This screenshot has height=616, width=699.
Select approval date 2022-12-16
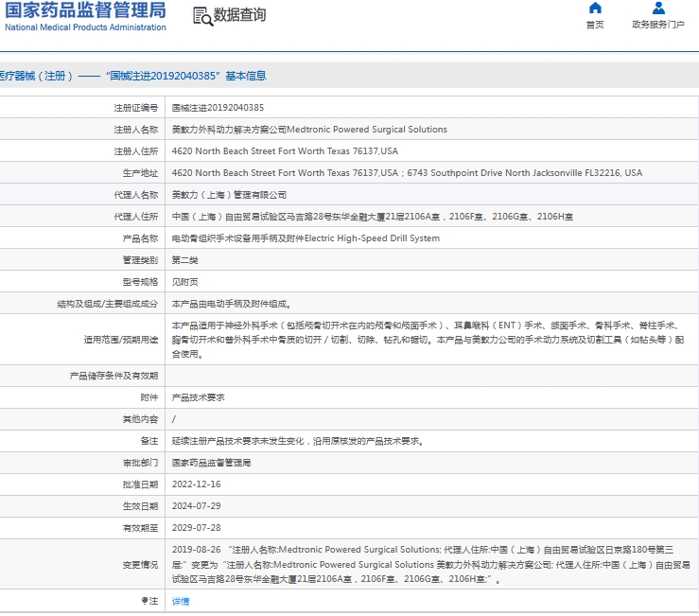coord(196,484)
